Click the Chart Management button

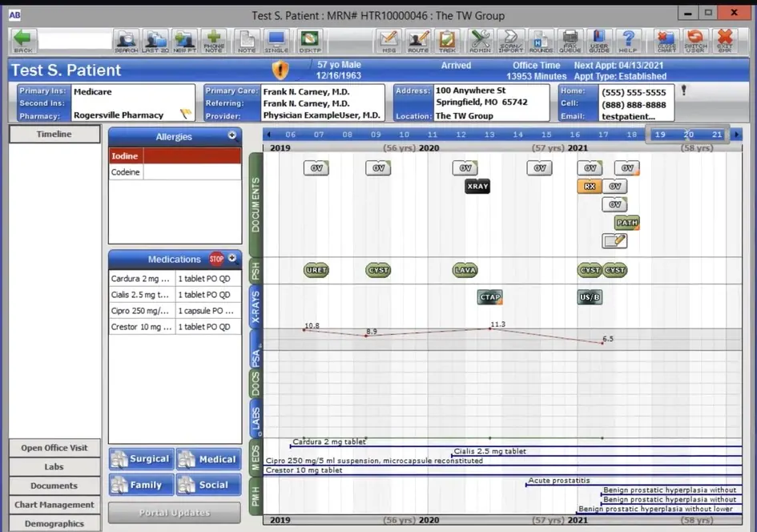[53, 505]
